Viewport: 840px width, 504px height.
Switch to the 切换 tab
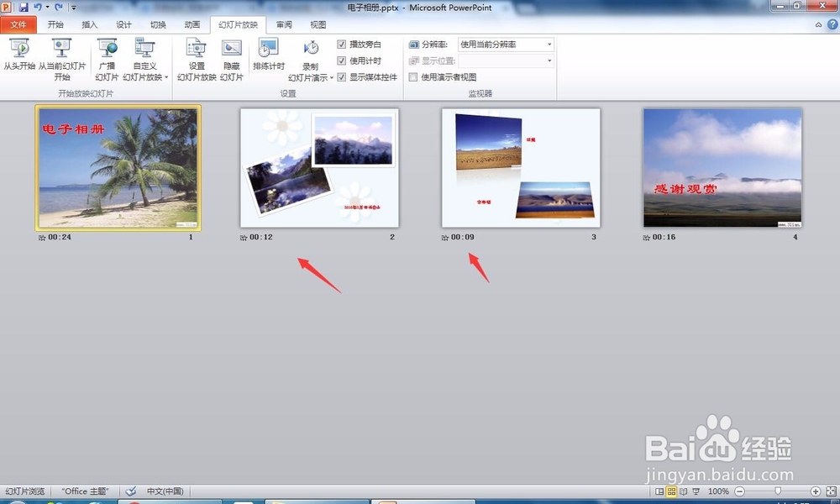158,24
